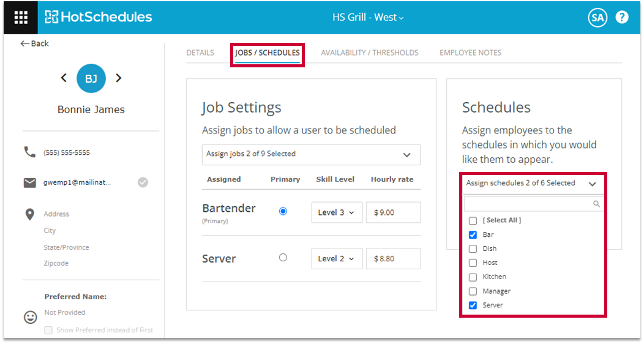The image size is (644, 344).
Task: Click the search magnifier in schedules list
Action: (x=596, y=204)
